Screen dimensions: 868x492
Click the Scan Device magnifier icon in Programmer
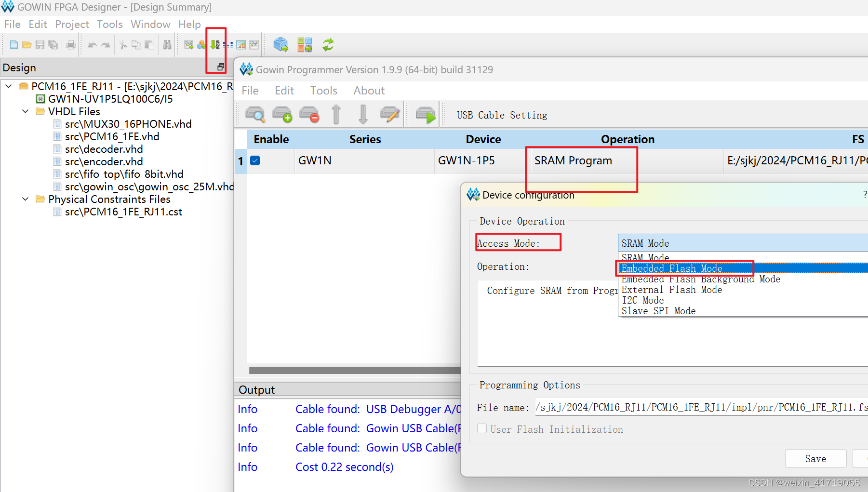[255, 115]
